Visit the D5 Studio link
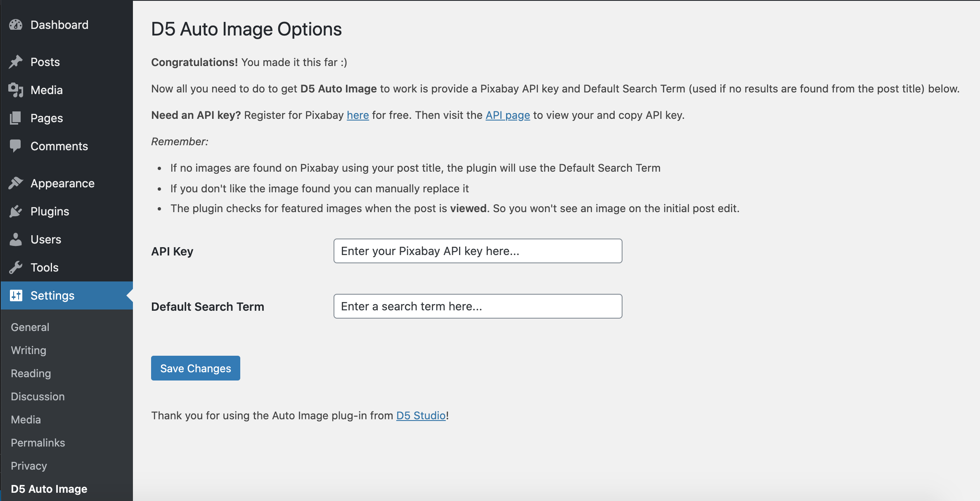 pos(421,416)
